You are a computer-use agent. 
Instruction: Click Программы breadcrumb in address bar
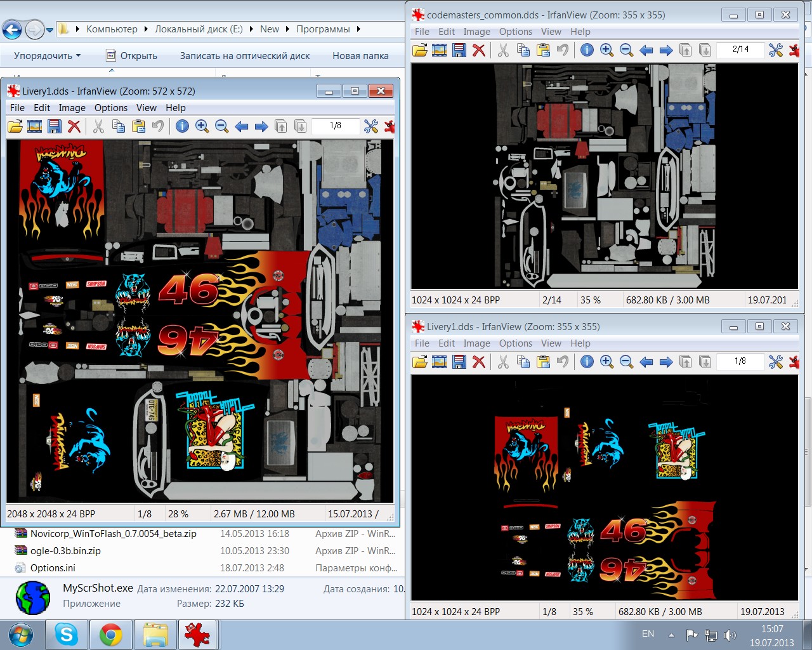tap(323, 29)
